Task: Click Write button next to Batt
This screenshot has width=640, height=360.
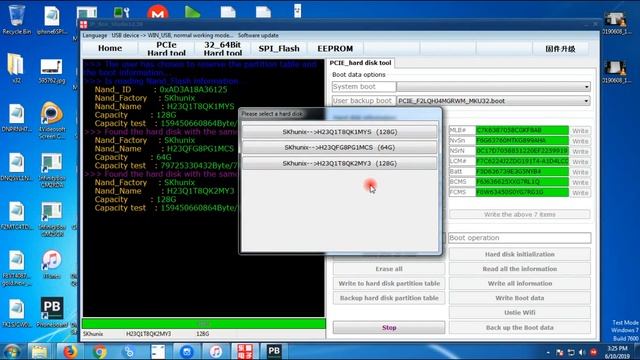Action: coord(580,172)
